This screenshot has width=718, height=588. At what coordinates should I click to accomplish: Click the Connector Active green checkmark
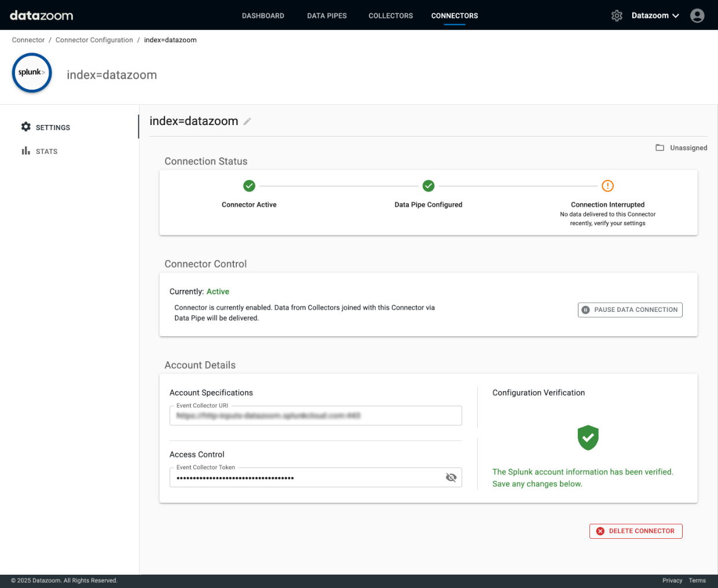[x=249, y=186]
